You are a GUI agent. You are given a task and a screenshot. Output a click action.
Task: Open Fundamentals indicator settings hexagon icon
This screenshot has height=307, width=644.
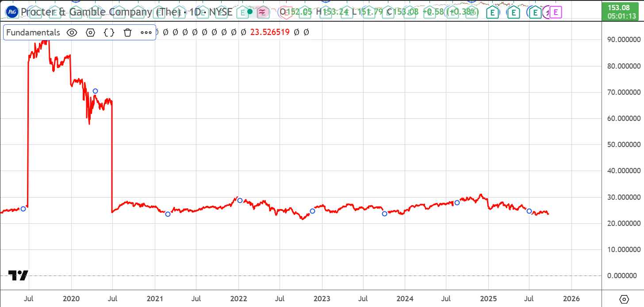point(91,32)
